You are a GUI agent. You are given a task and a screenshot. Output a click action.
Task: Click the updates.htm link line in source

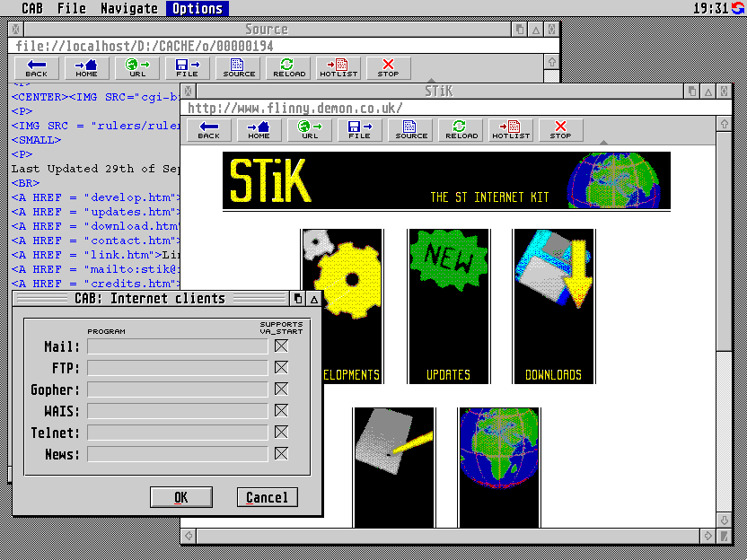(x=96, y=212)
